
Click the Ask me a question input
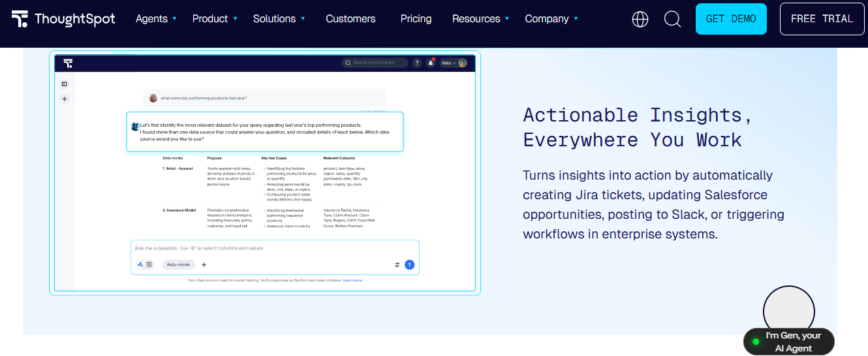[274, 248]
